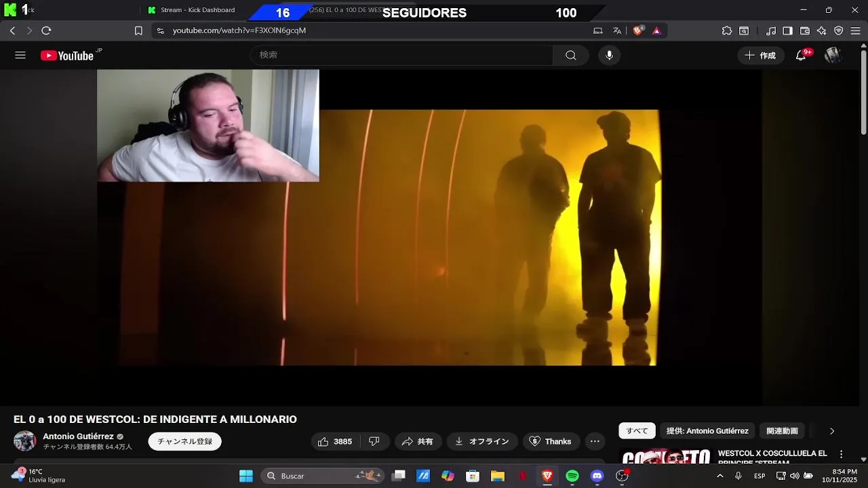Open Copilot from the taskbar
The image size is (868, 488).
(448, 476)
